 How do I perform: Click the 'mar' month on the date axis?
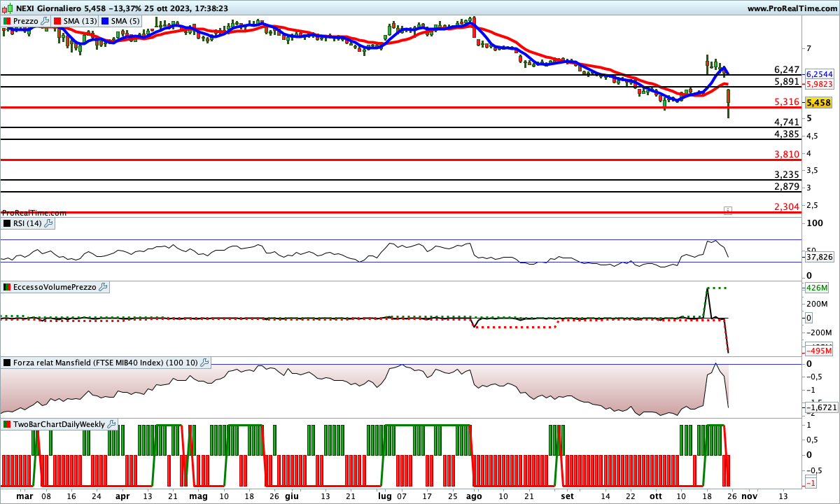pyautogui.click(x=24, y=496)
